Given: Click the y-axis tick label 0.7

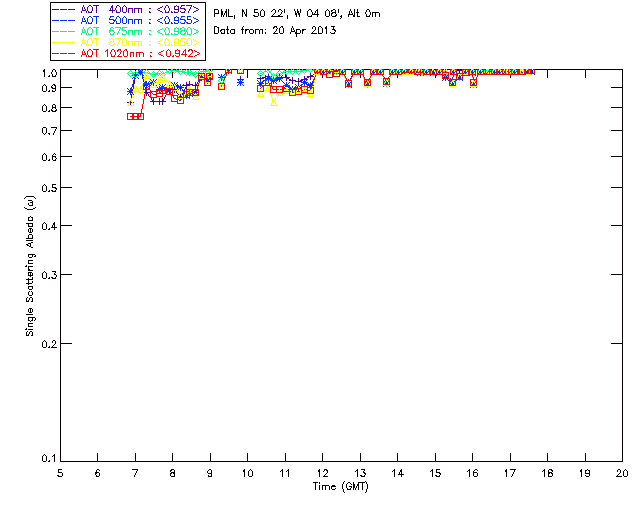Looking at the screenshot, I should pyautogui.click(x=49, y=131).
